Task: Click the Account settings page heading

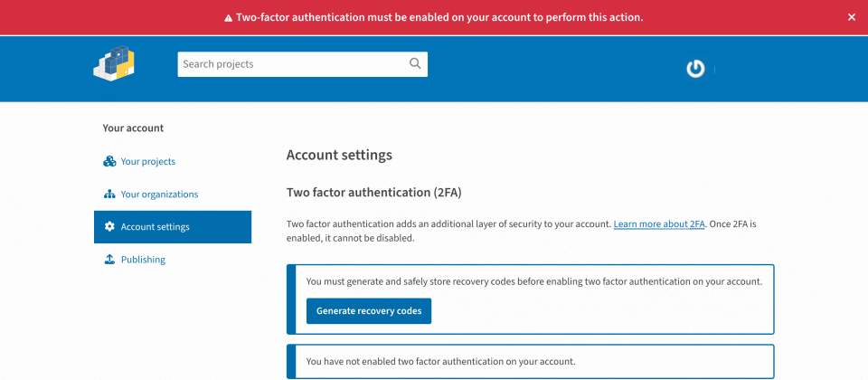Action: [x=339, y=155]
